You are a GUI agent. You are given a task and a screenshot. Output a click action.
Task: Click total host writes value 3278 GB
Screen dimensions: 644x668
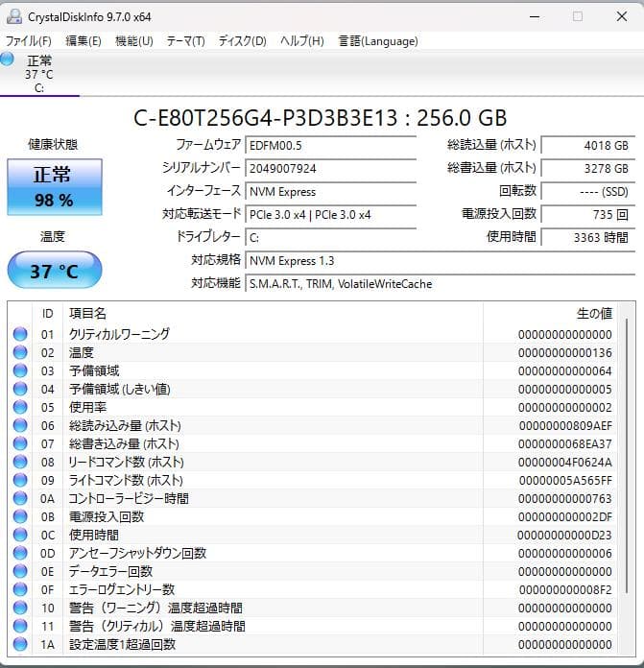point(587,168)
